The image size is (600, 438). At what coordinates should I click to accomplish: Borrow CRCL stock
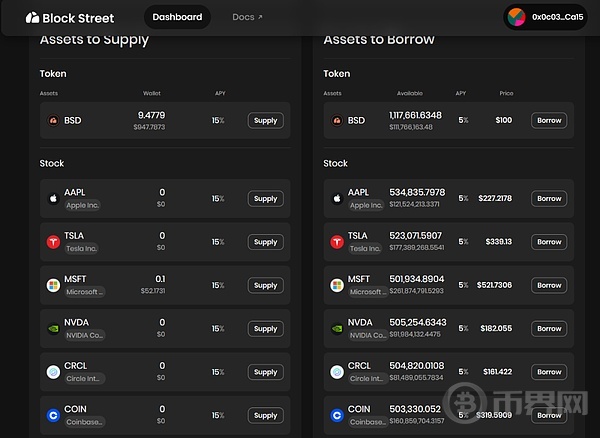click(549, 372)
